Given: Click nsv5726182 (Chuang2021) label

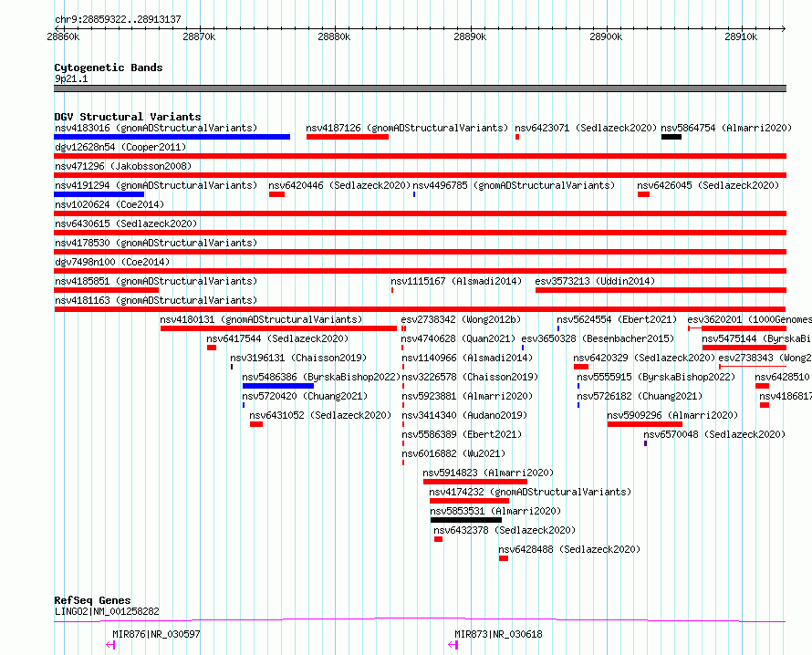Looking at the screenshot, I should coord(640,396).
